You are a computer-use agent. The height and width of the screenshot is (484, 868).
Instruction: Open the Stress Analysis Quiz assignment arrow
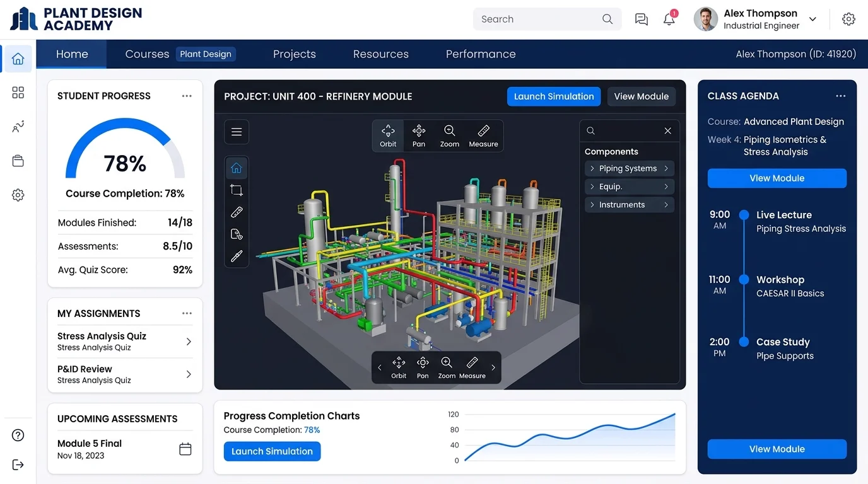coord(189,342)
